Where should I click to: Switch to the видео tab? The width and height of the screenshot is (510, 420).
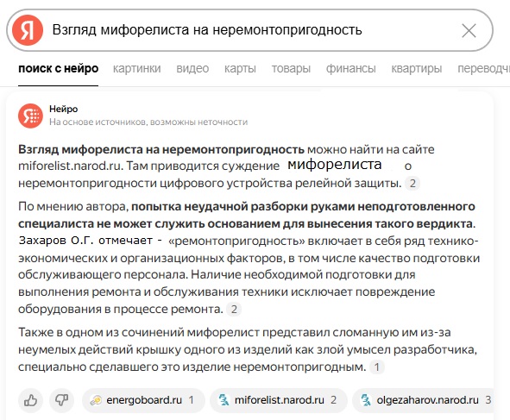tap(192, 68)
